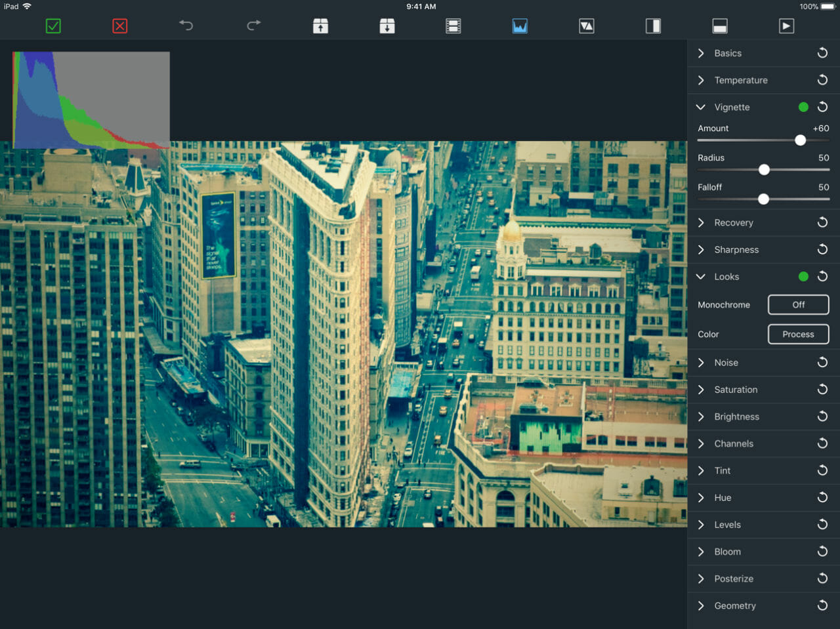Image resolution: width=840 pixels, height=629 pixels.
Task: Click the Vignette Radius slider handle
Action: [x=764, y=170]
